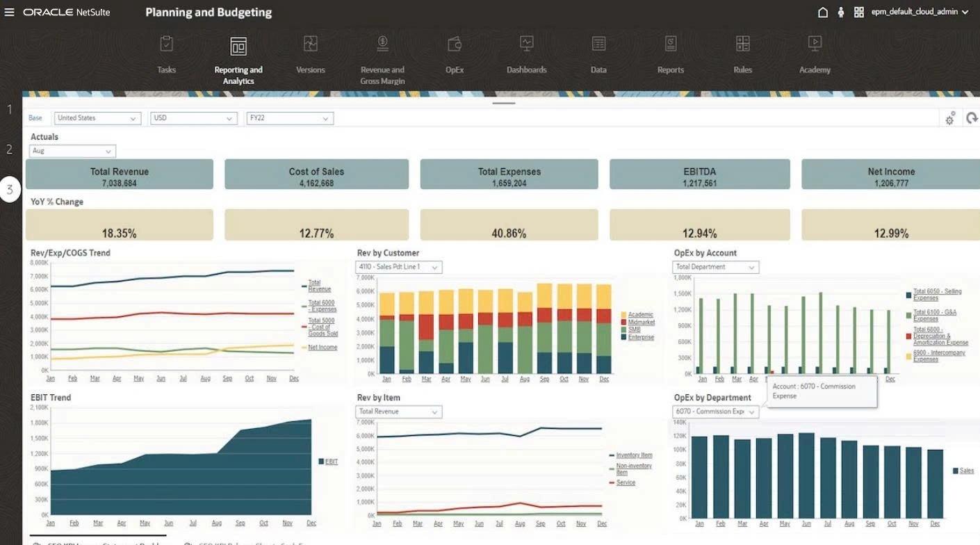Screen dimensions: 980x545
Task: Launch the Academy section
Action: 814,52
